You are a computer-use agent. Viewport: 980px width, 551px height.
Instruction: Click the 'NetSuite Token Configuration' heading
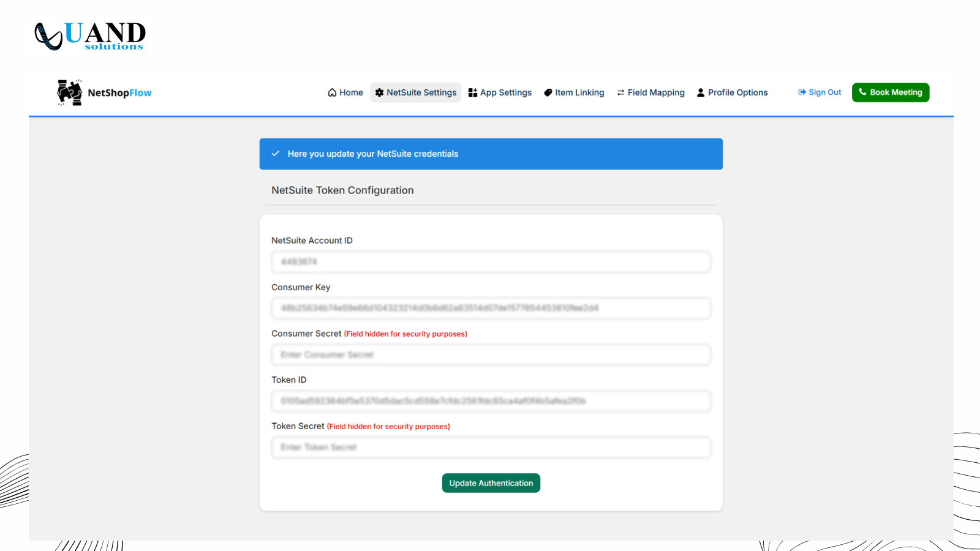[342, 190]
